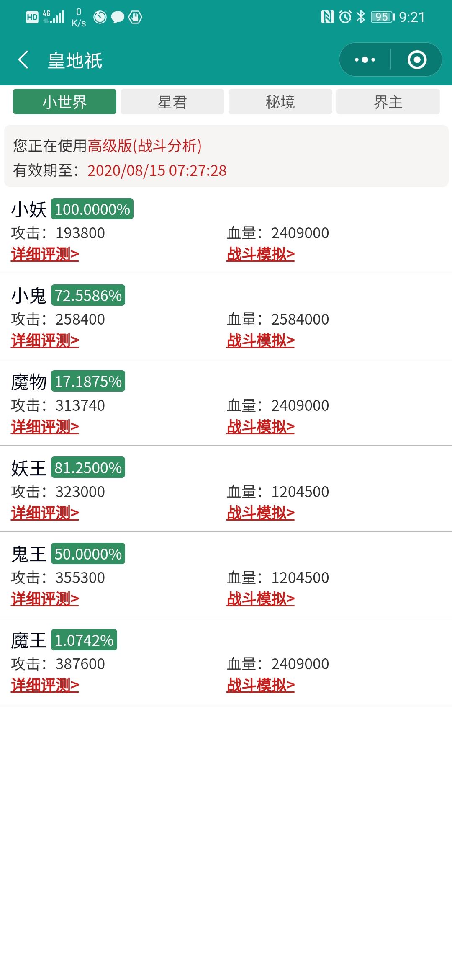Open 详细评测 for 小妖
Image resolution: width=452 pixels, height=980 pixels.
(x=45, y=254)
